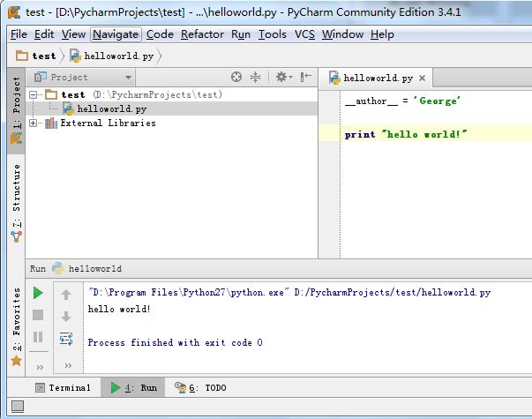Open the Window menu
This screenshot has height=419, width=532.
coord(342,34)
